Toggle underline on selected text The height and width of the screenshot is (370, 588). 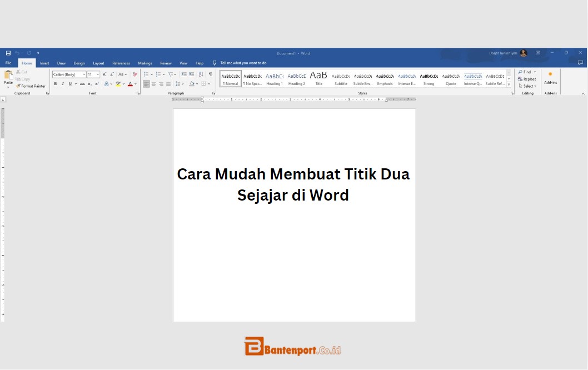pyautogui.click(x=70, y=83)
